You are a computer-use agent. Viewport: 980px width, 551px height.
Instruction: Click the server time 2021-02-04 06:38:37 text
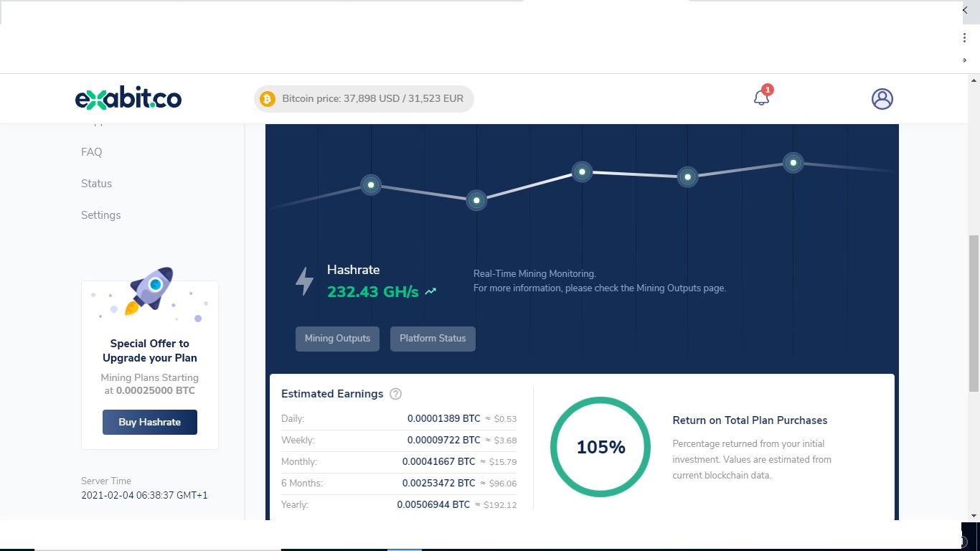[x=144, y=495]
